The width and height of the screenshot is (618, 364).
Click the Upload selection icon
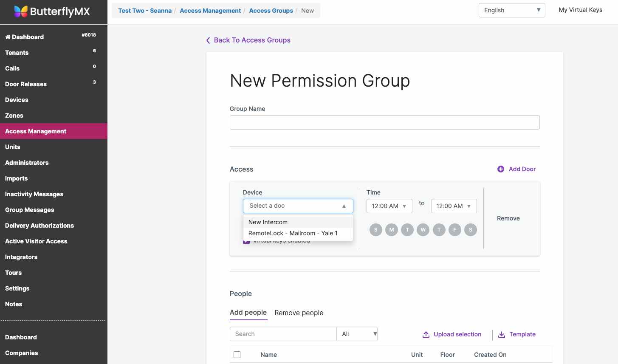click(x=426, y=335)
